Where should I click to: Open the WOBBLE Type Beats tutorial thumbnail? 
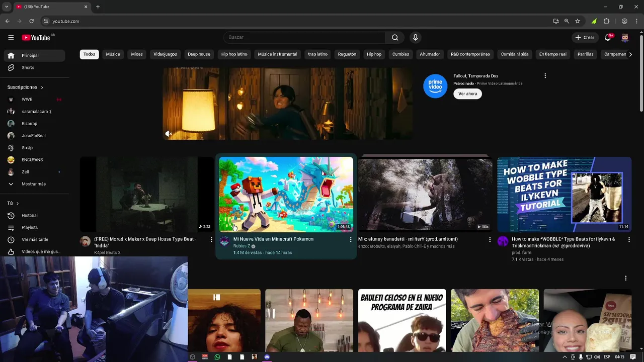pos(564,194)
